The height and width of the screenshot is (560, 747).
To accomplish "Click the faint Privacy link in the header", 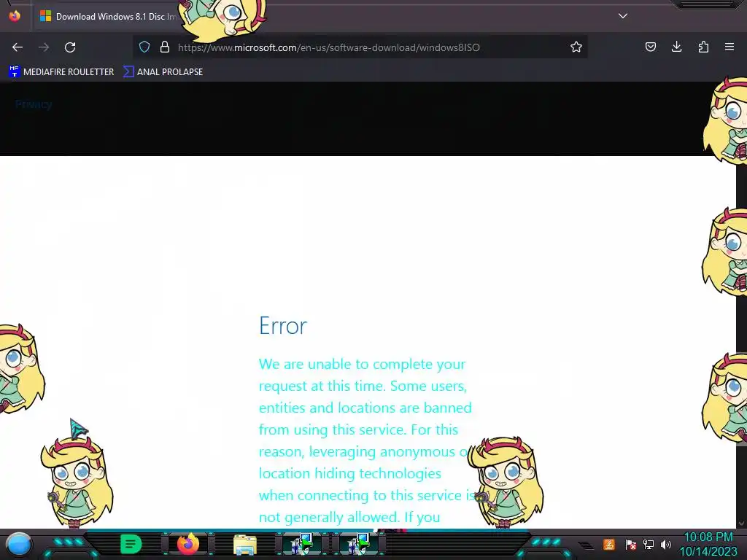I will click(x=34, y=104).
